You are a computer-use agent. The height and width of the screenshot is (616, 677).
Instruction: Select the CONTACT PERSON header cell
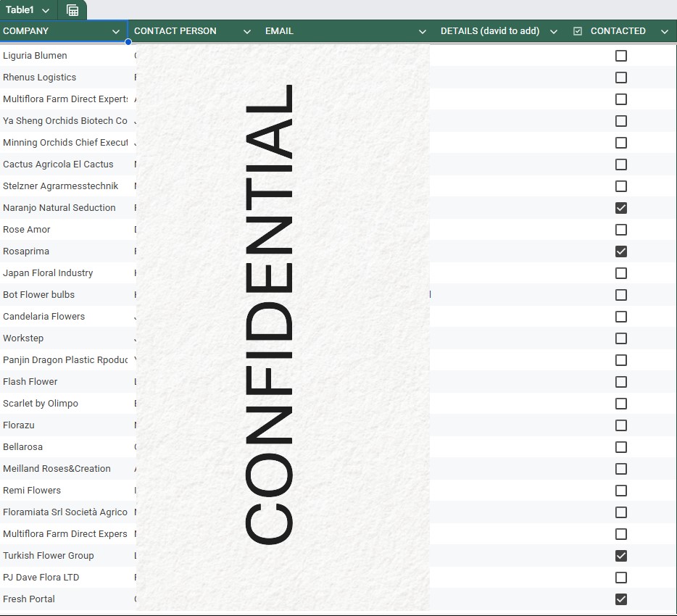pos(194,31)
